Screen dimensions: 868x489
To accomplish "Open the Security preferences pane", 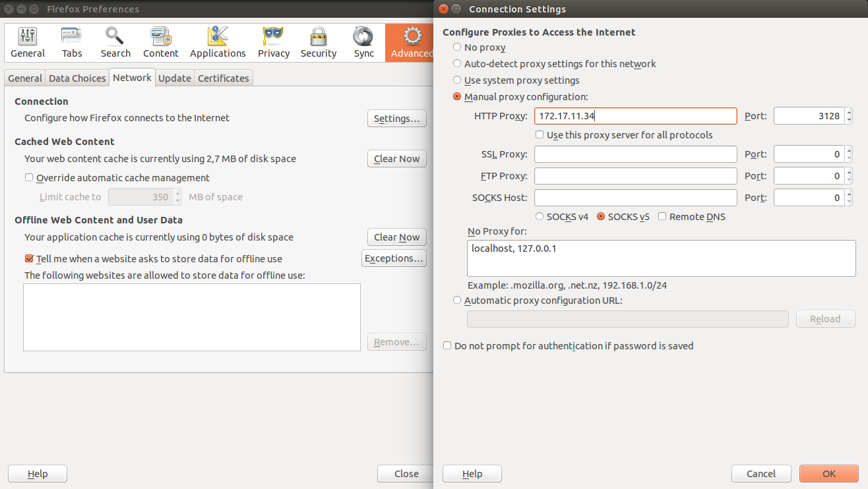I will tap(319, 43).
